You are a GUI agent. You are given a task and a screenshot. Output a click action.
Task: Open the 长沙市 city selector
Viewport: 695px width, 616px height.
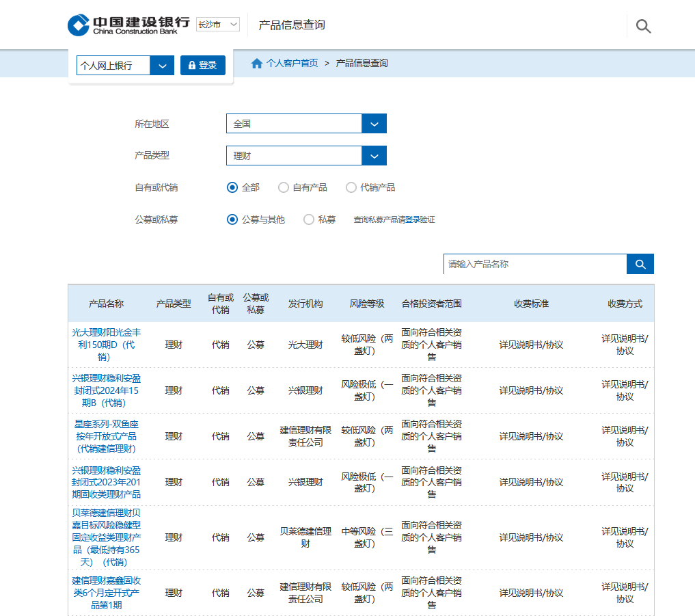pyautogui.click(x=218, y=25)
